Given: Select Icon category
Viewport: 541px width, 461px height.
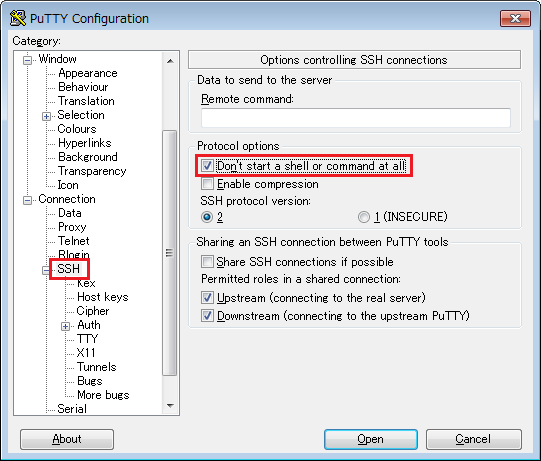Looking at the screenshot, I should point(68,185).
